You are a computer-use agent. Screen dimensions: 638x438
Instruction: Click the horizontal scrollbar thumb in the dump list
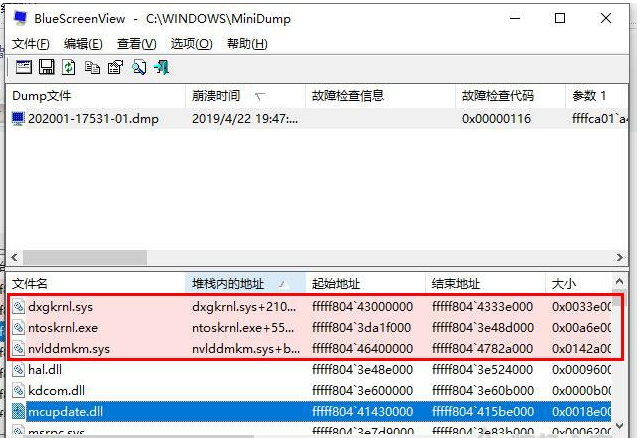(85, 257)
